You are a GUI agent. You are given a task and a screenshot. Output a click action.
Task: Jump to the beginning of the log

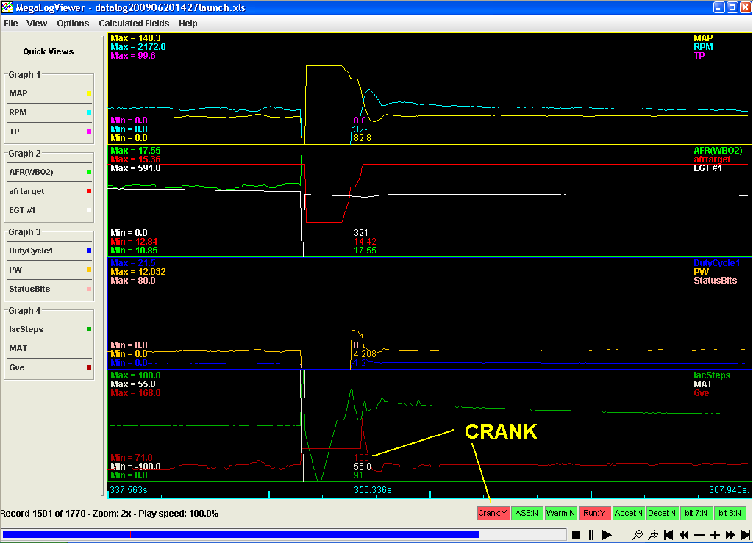click(x=668, y=535)
